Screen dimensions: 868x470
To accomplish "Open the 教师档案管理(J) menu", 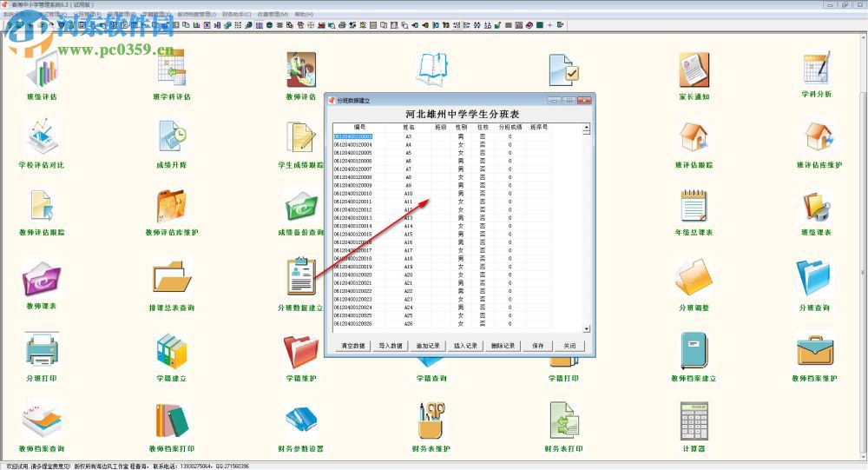I will [x=196, y=15].
